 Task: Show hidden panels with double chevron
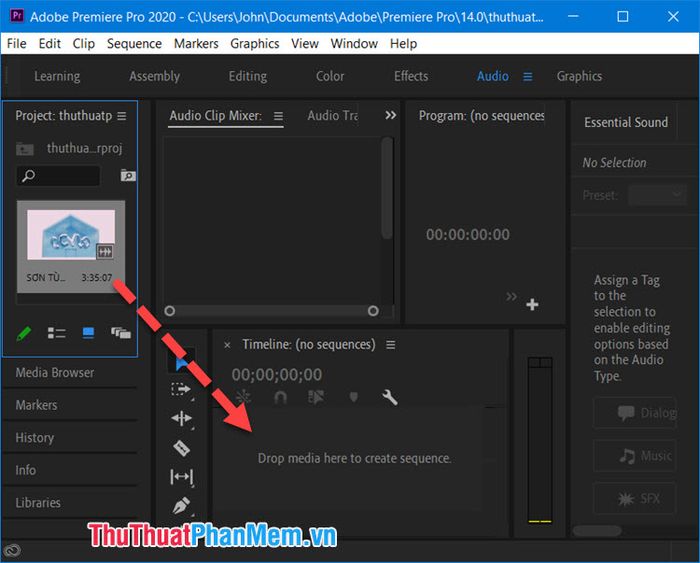pos(391,116)
